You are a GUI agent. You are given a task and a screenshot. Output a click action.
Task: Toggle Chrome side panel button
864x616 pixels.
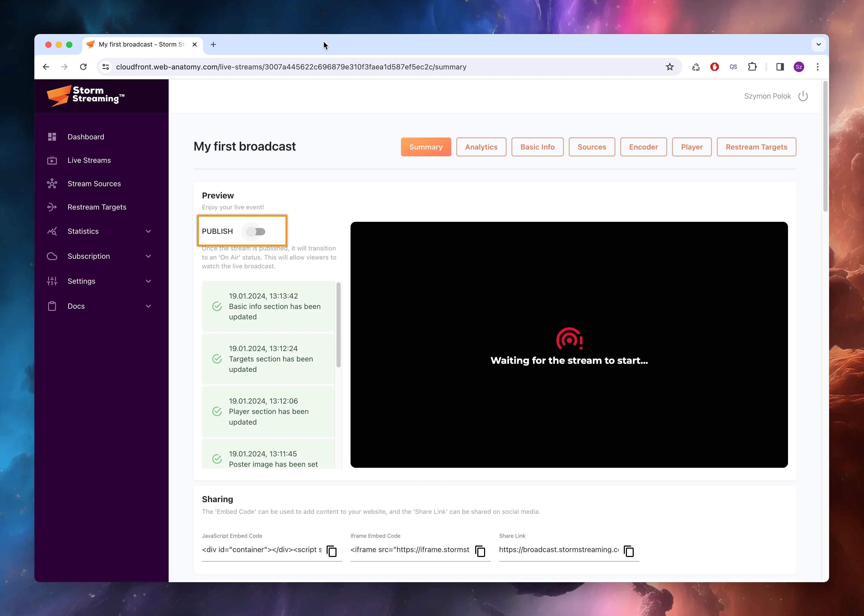pos(780,67)
